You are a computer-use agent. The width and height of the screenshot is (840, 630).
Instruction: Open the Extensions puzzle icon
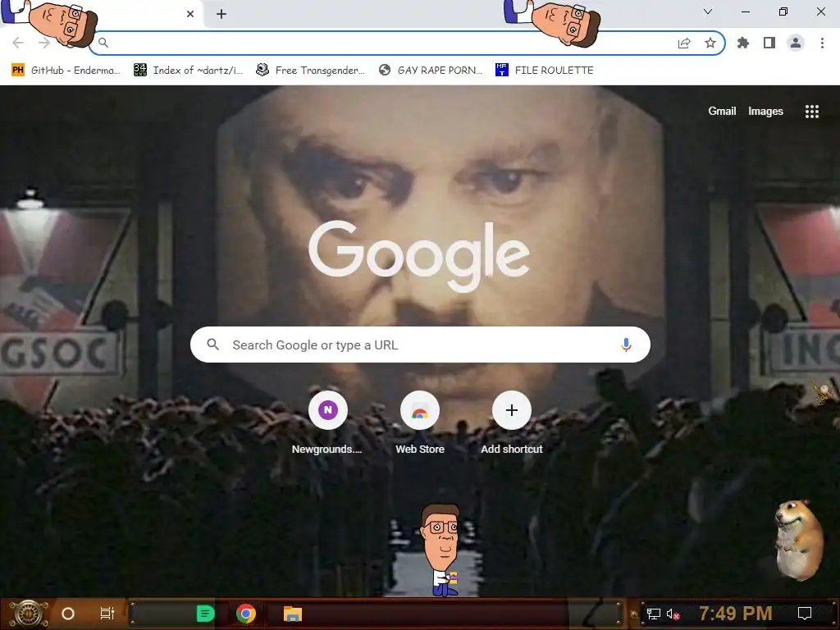tap(743, 43)
